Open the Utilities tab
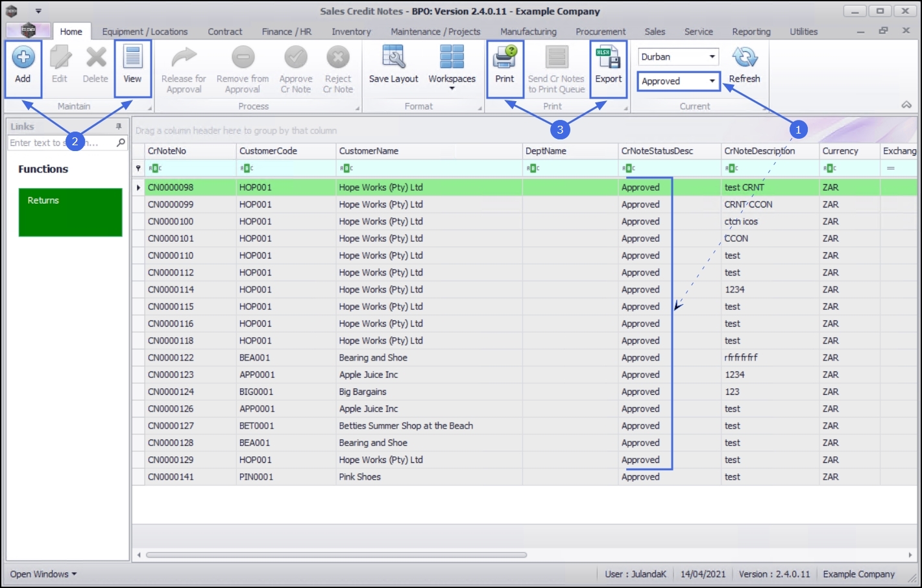The image size is (922, 588). pos(803,31)
